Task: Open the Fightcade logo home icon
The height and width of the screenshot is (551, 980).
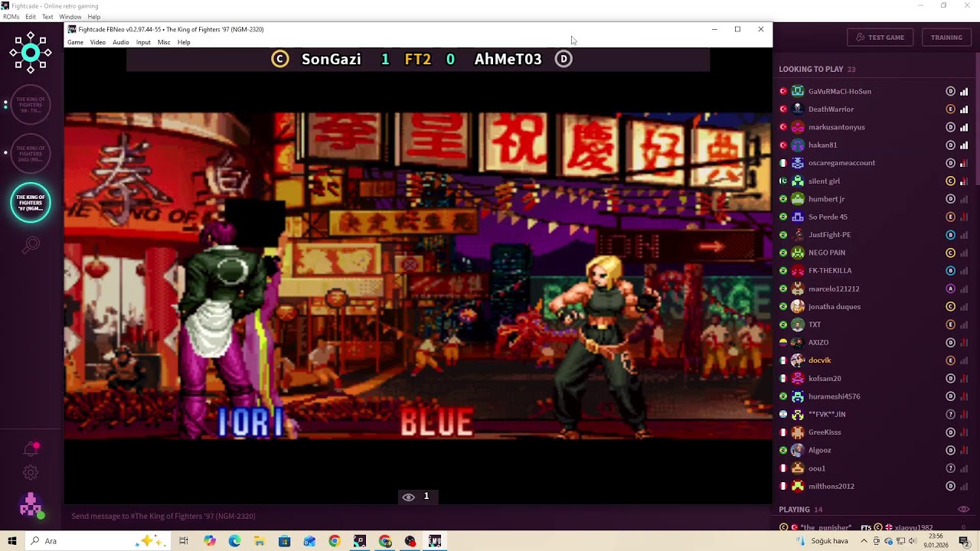Action: tap(31, 53)
